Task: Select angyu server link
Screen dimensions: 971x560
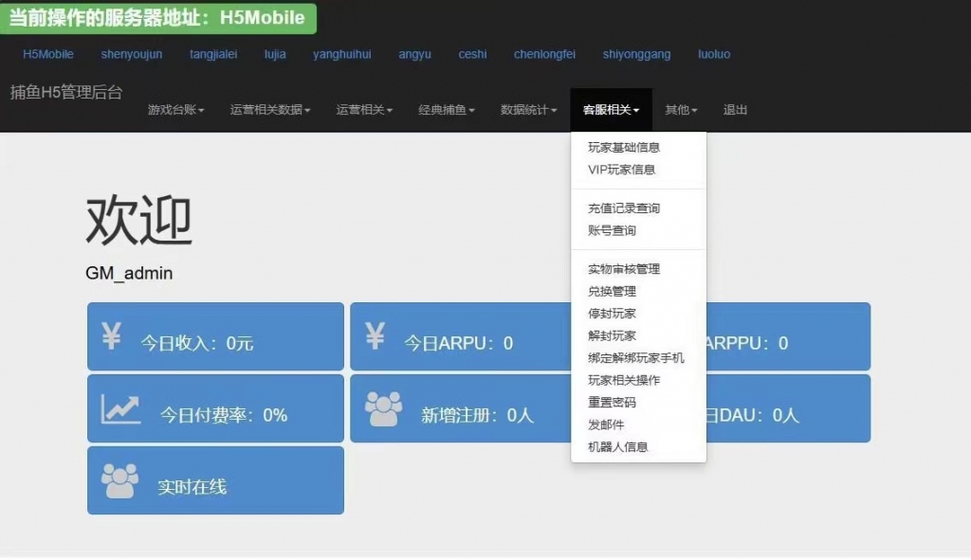Action: (415, 54)
